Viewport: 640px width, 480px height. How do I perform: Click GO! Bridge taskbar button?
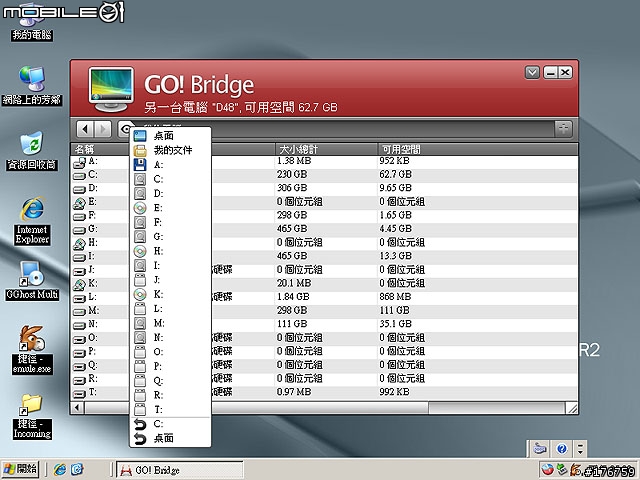pos(180,470)
